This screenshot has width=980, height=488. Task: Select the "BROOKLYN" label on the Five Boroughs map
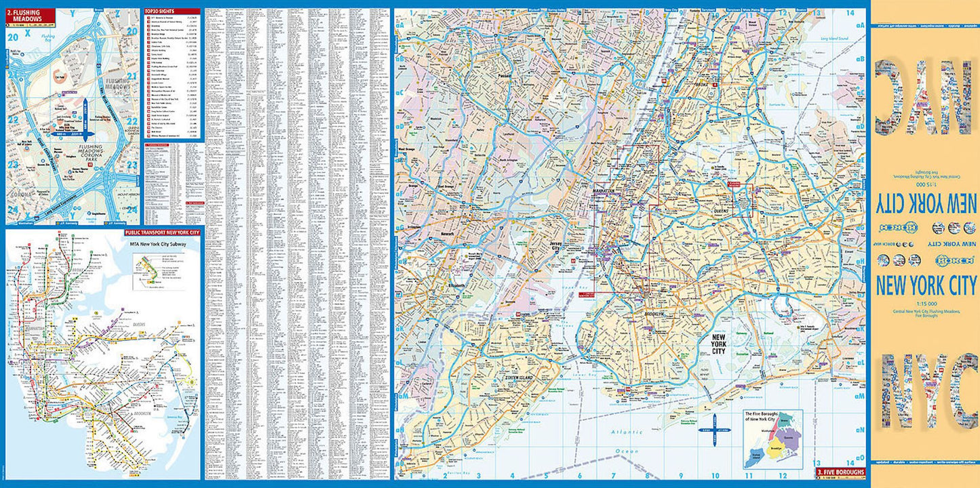[655, 314]
